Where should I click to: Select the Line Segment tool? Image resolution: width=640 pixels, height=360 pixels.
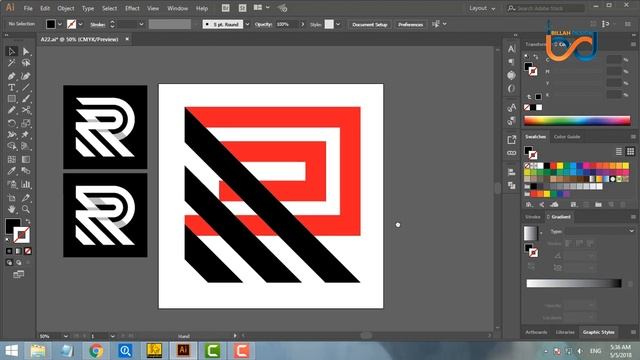pyautogui.click(x=26, y=87)
